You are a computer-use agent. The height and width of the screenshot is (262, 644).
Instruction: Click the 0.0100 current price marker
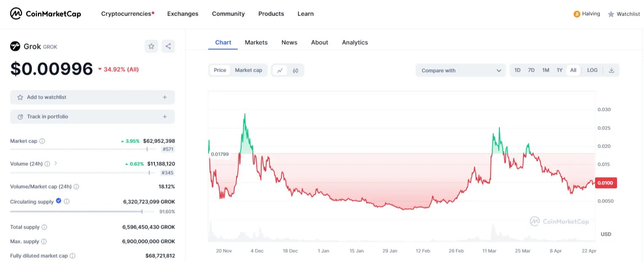click(x=606, y=183)
